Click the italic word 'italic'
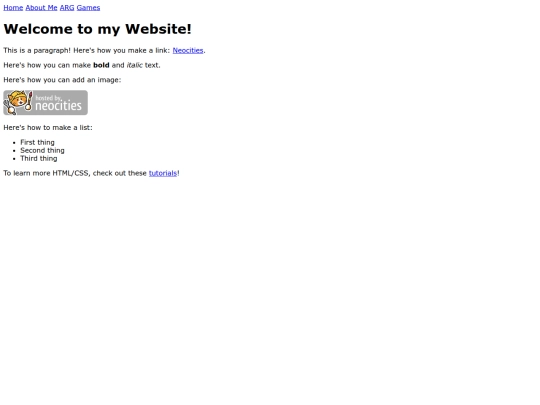The height and width of the screenshot is (405, 540). click(134, 65)
